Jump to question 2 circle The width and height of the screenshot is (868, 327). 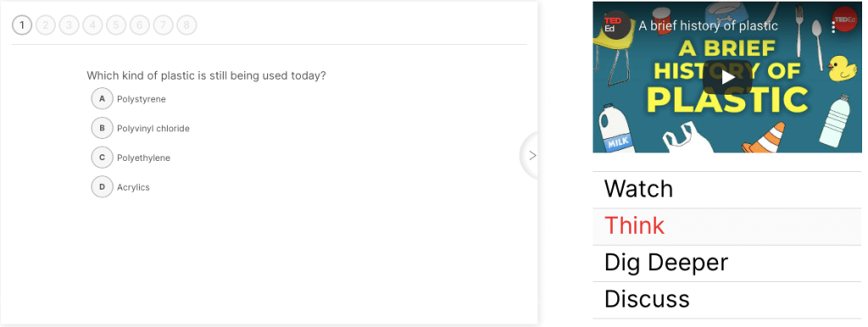pyautogui.click(x=46, y=25)
